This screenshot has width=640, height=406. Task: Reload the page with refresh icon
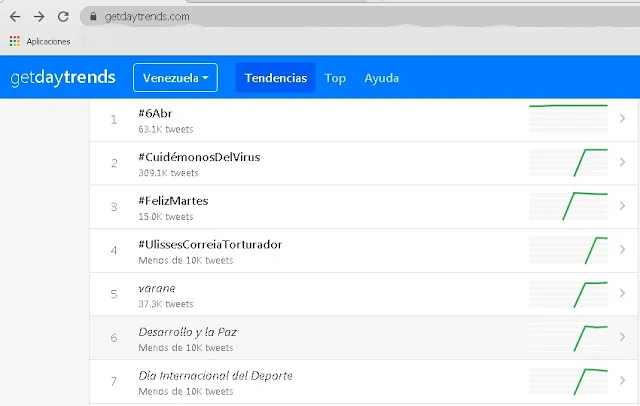[x=63, y=16]
